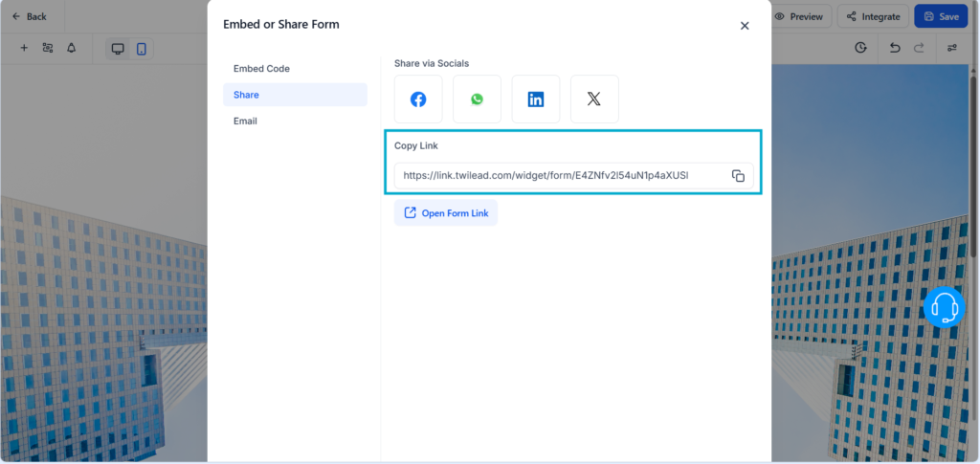Switch to desktop preview mode
The image size is (980, 464).
tap(118, 49)
